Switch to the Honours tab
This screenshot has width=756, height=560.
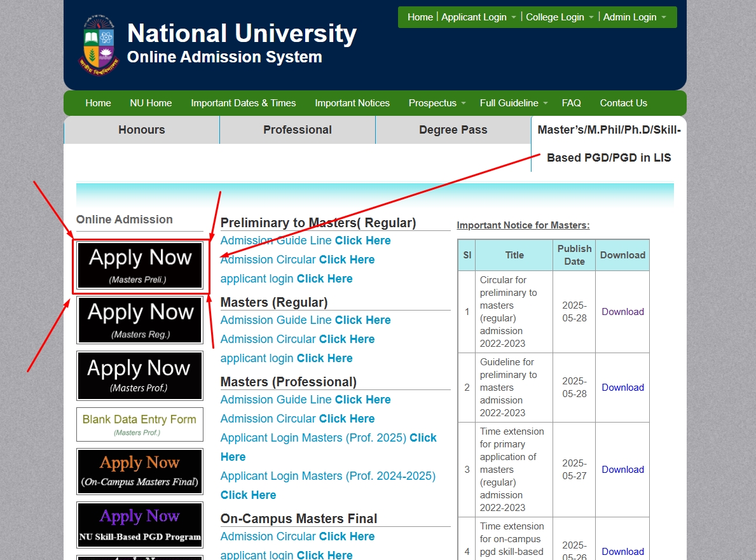[x=142, y=130]
